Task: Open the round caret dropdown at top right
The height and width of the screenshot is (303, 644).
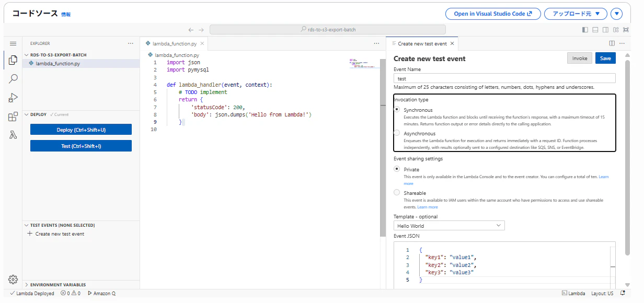Action: [x=617, y=14]
